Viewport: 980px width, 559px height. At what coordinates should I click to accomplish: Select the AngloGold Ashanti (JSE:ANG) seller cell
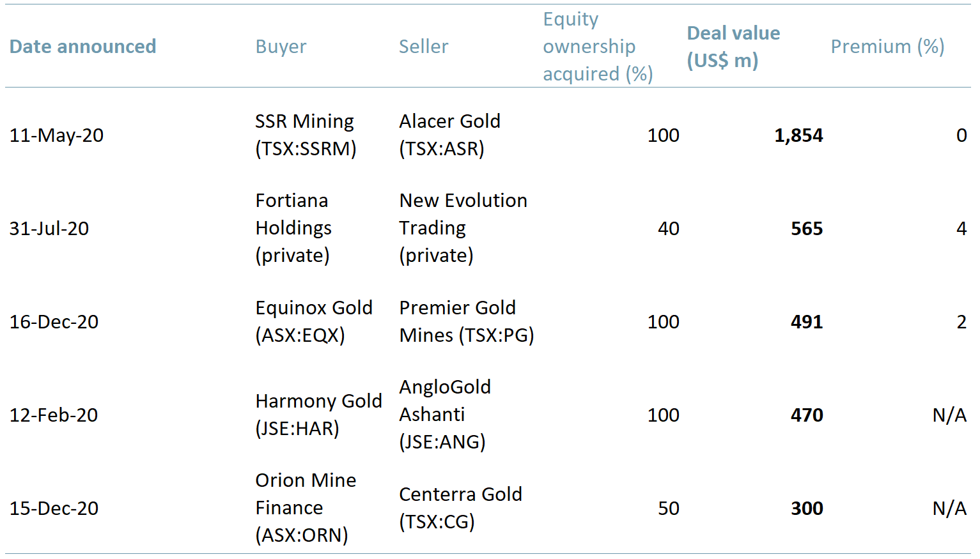(445, 415)
